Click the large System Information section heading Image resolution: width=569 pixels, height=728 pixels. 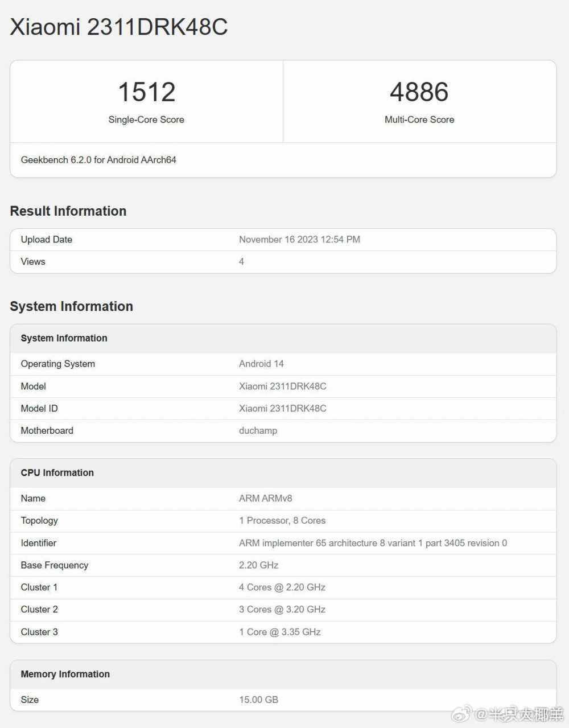coord(71,306)
